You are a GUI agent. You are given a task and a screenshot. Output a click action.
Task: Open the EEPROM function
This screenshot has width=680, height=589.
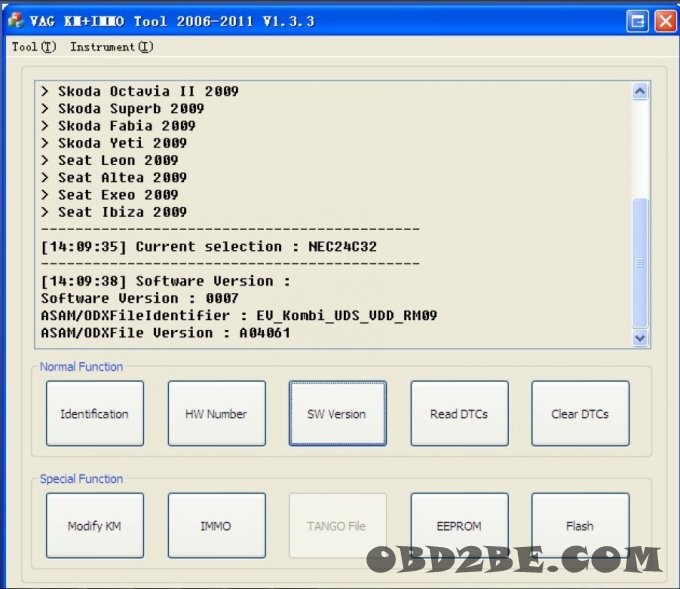pos(459,525)
